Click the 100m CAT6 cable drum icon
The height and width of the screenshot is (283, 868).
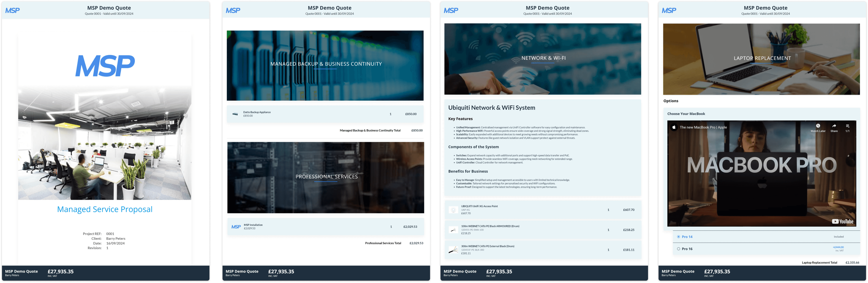(454, 230)
